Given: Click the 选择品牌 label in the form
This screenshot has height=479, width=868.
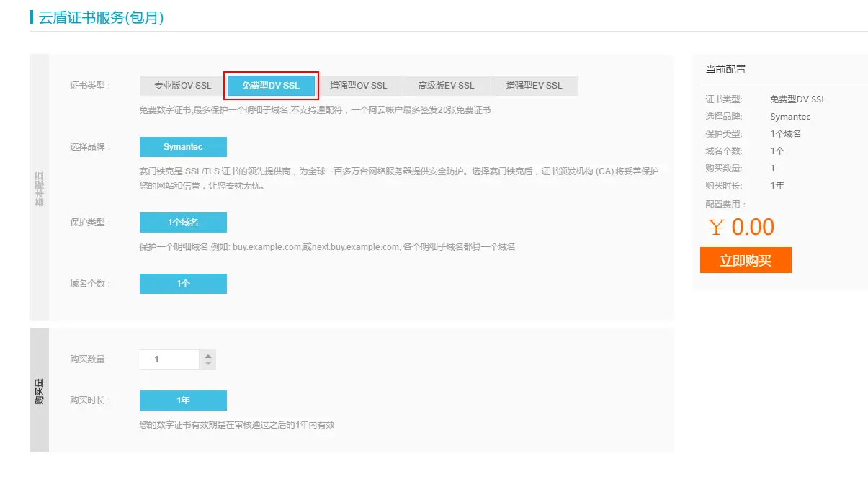Looking at the screenshot, I should coord(91,147).
